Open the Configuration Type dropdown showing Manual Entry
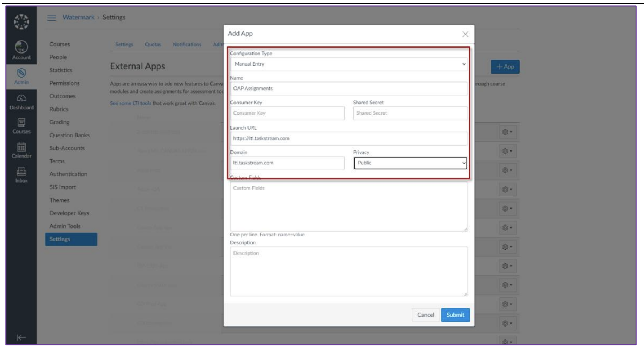The width and height of the screenshot is (644, 353). pos(349,64)
